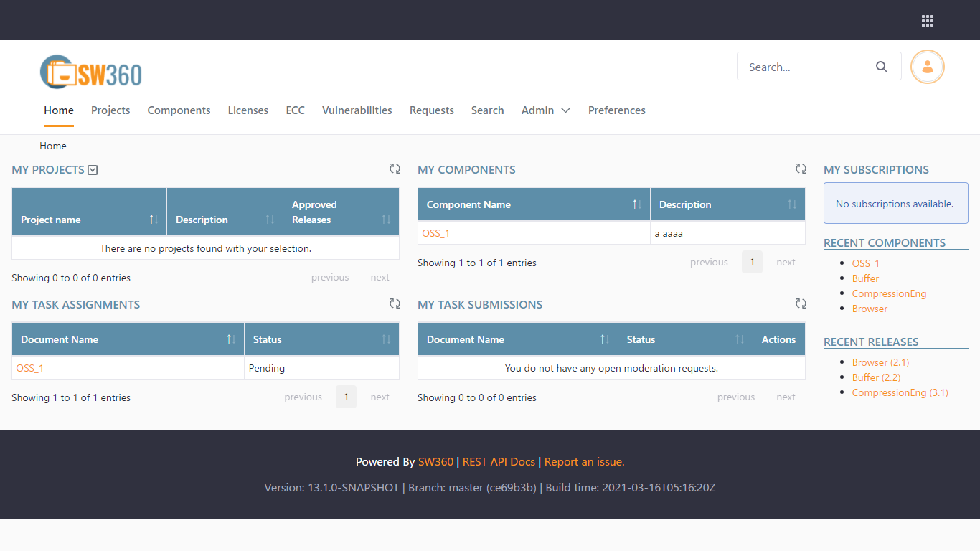Open the Requests tab

click(432, 110)
